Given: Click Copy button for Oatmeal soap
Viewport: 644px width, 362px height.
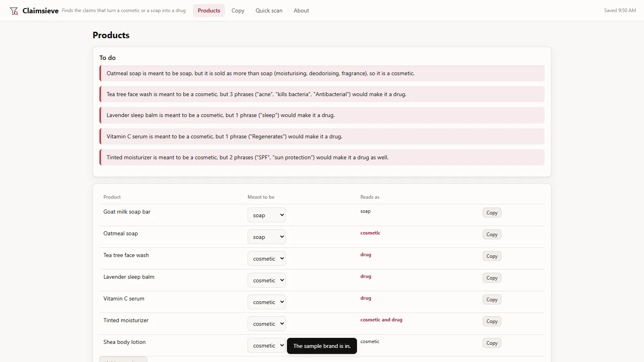Looking at the screenshot, I should 492,234.
